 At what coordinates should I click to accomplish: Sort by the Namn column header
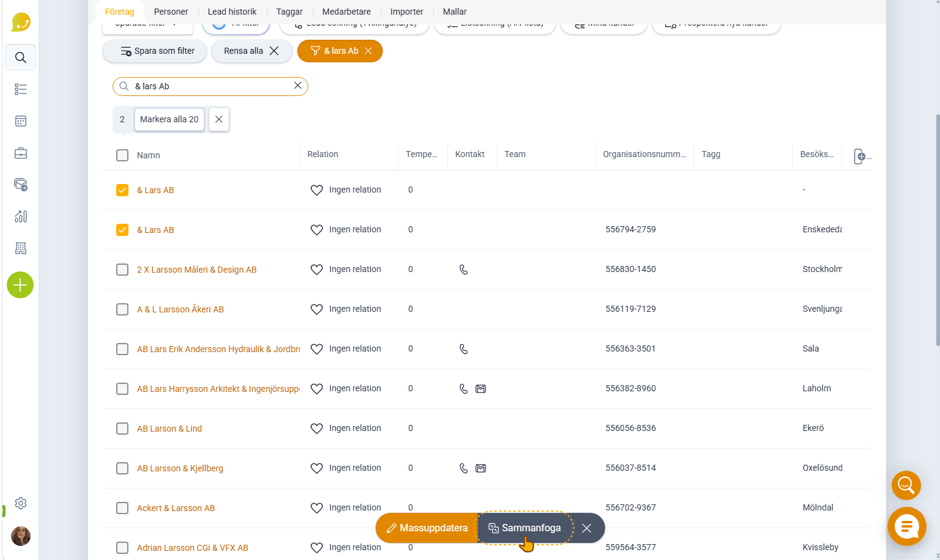point(149,155)
